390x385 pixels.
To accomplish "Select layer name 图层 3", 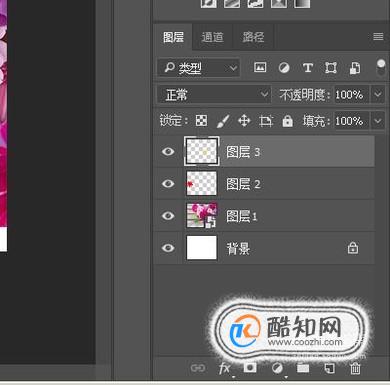I will pos(243,152).
